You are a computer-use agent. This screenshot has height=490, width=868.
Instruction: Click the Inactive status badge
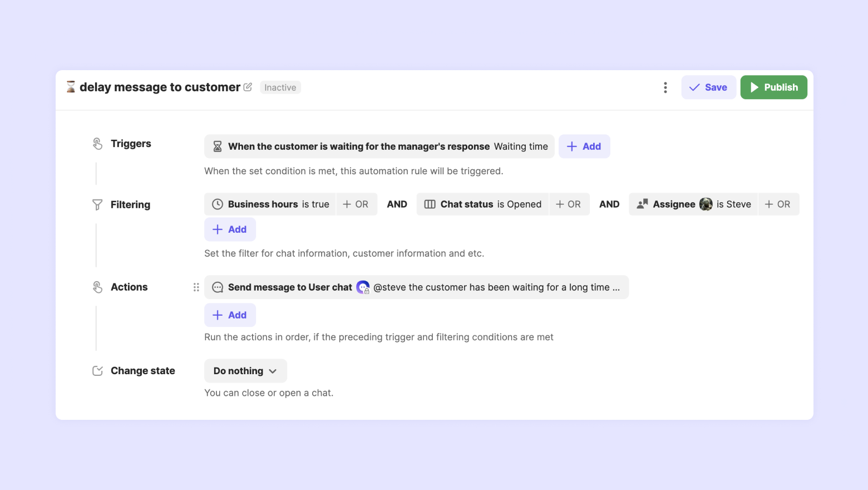(x=280, y=87)
